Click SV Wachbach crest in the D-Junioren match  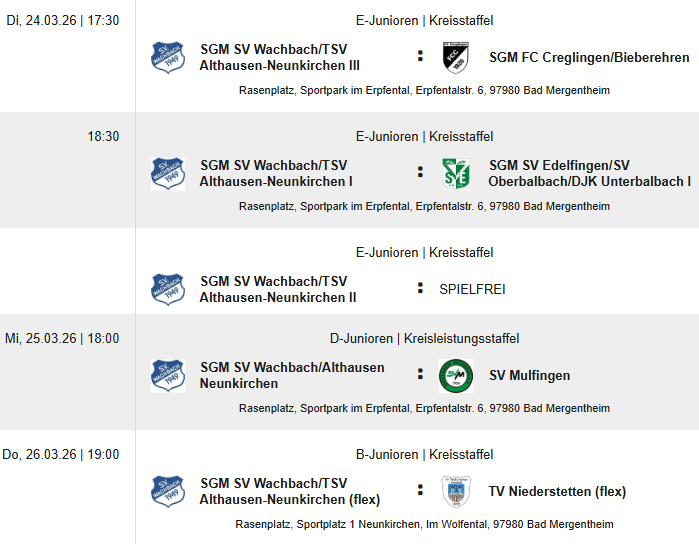(x=168, y=375)
